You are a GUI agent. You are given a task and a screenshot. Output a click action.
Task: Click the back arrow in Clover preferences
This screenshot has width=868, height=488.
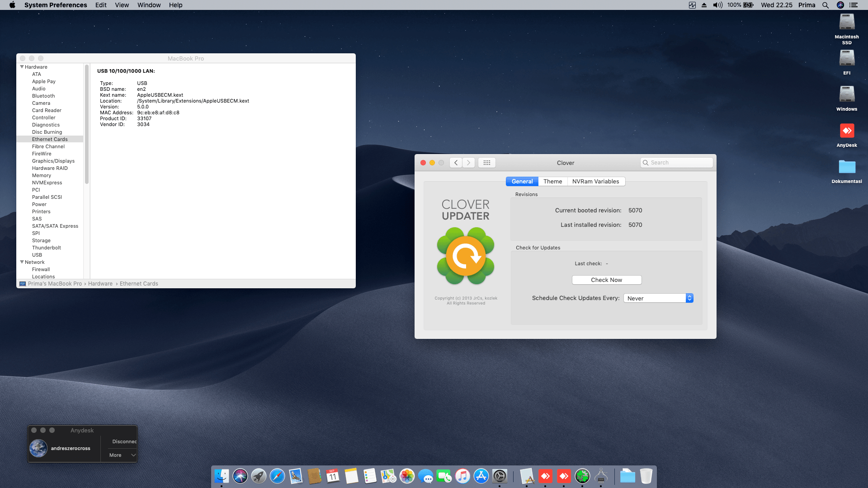456,163
